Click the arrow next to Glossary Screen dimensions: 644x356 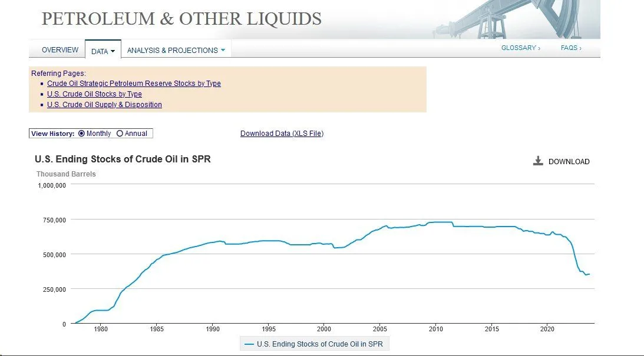[539, 48]
